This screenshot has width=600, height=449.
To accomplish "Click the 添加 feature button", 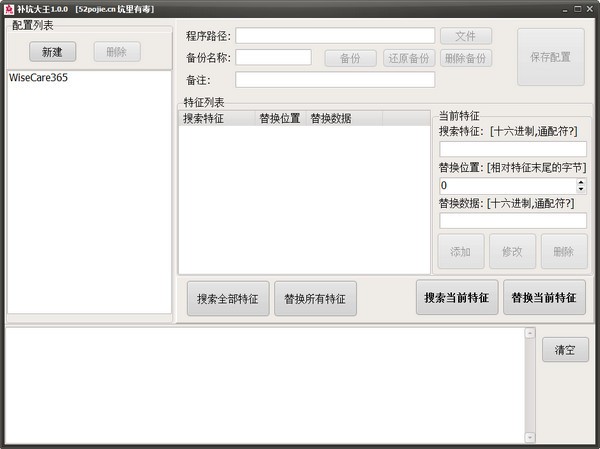I will pyautogui.click(x=461, y=251).
